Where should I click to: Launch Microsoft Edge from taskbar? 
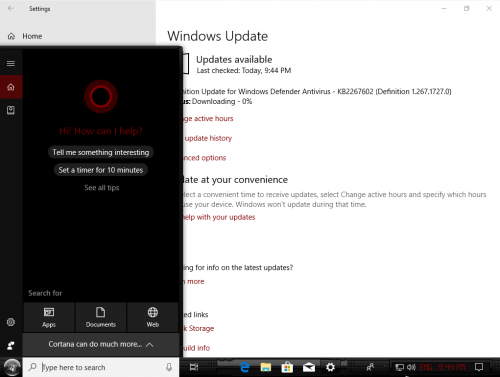click(x=245, y=367)
